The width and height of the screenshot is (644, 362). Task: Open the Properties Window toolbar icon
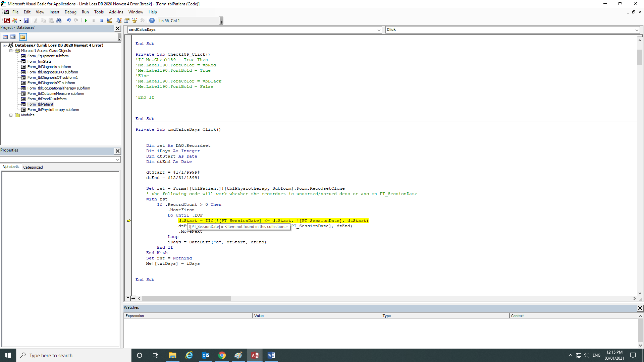(x=127, y=20)
